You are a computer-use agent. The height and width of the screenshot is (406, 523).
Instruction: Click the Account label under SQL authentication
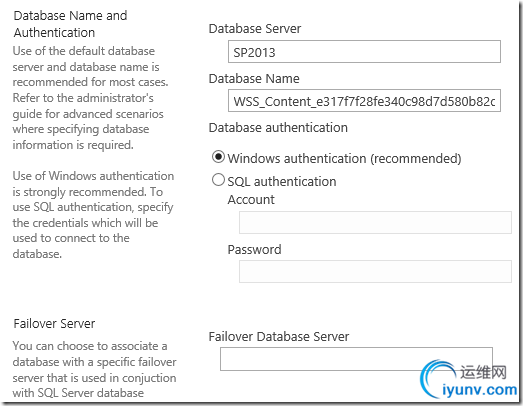coord(251,199)
